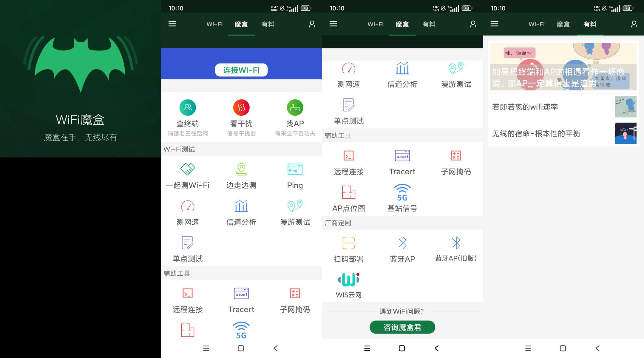Open AP点位图 floor plan icon
The width and height of the screenshot is (644, 358).
(348, 192)
